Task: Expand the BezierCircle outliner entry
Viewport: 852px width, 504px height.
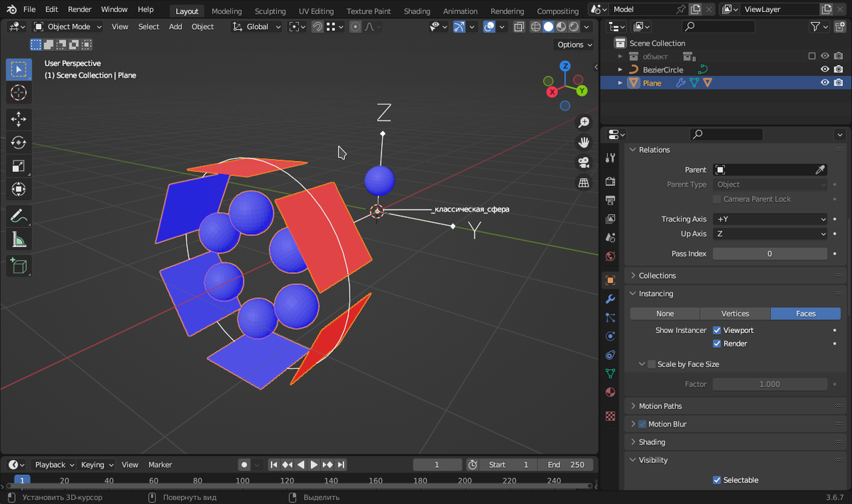Action: click(621, 70)
